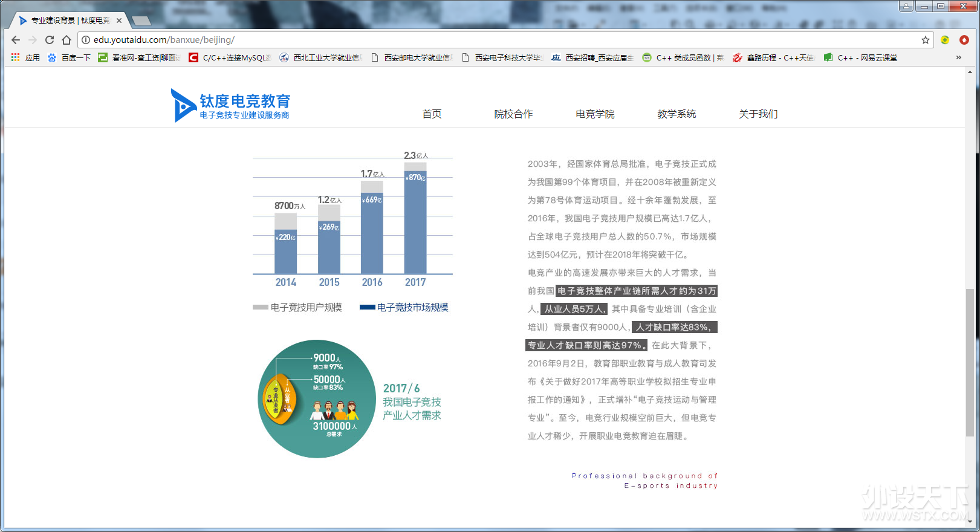
Task: Open the 西安邮电大学就业信息 bookmark
Action: click(411, 57)
